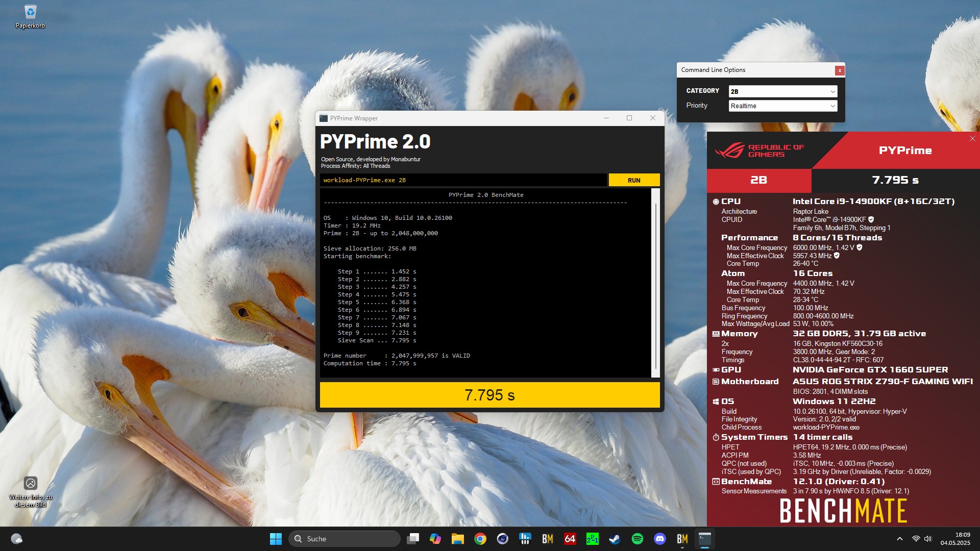Switch to the PYPrime Wrapper console taskbar icon

coord(705,539)
